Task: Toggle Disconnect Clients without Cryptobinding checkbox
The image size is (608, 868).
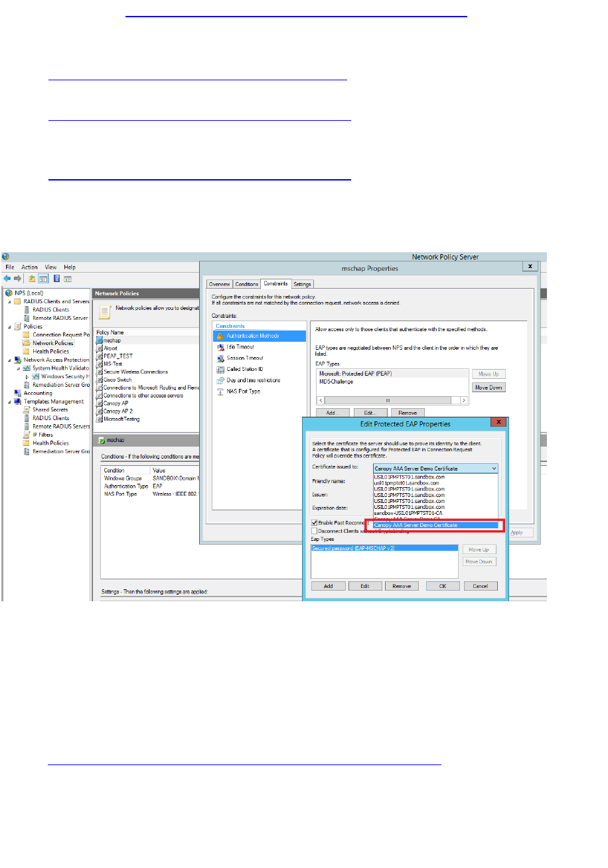Action: click(314, 530)
